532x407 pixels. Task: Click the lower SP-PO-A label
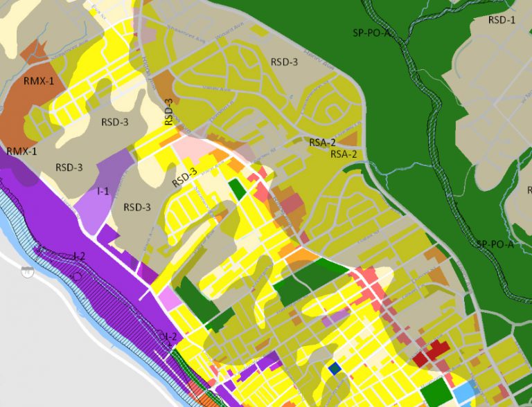(495, 244)
